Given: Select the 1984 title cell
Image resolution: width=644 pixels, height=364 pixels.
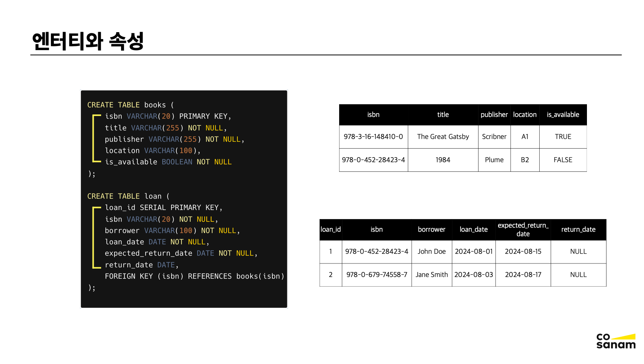Looking at the screenshot, I should click(443, 160).
